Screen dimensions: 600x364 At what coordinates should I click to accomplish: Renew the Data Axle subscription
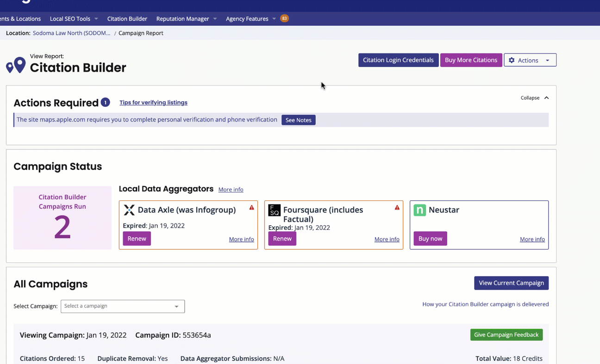[x=137, y=239]
